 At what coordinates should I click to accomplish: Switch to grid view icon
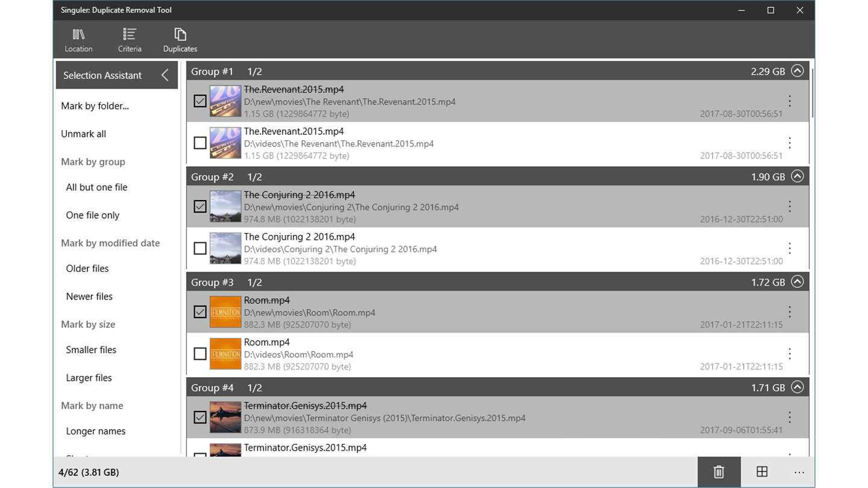point(762,472)
